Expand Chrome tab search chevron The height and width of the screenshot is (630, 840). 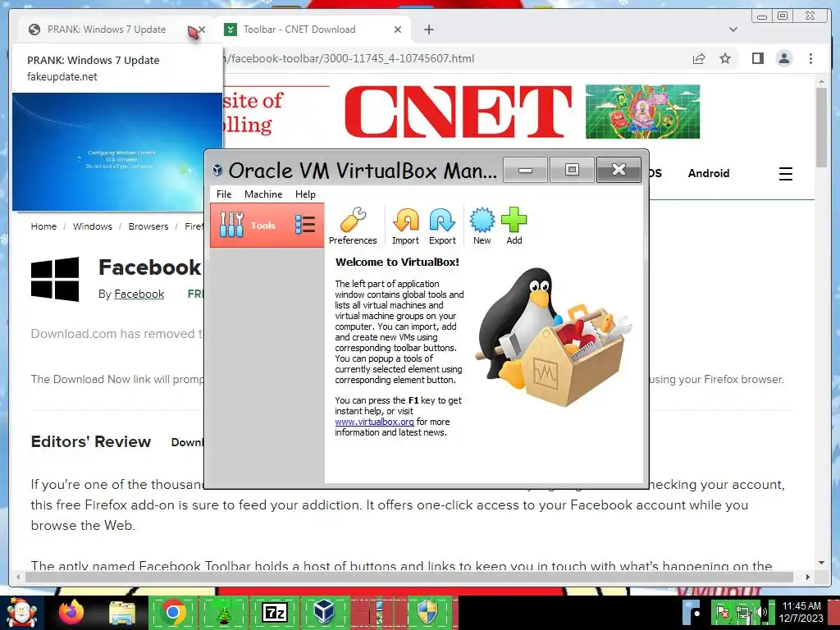point(733,30)
